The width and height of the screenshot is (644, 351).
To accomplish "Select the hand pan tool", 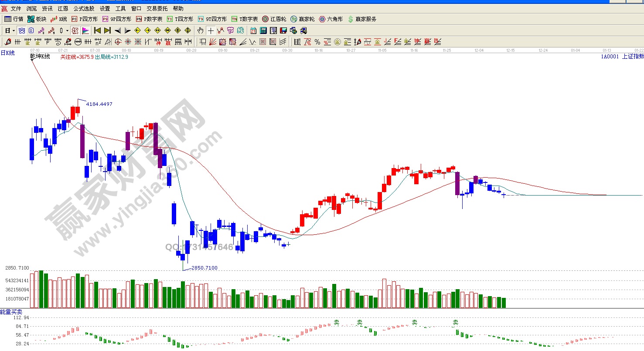I will (200, 30).
